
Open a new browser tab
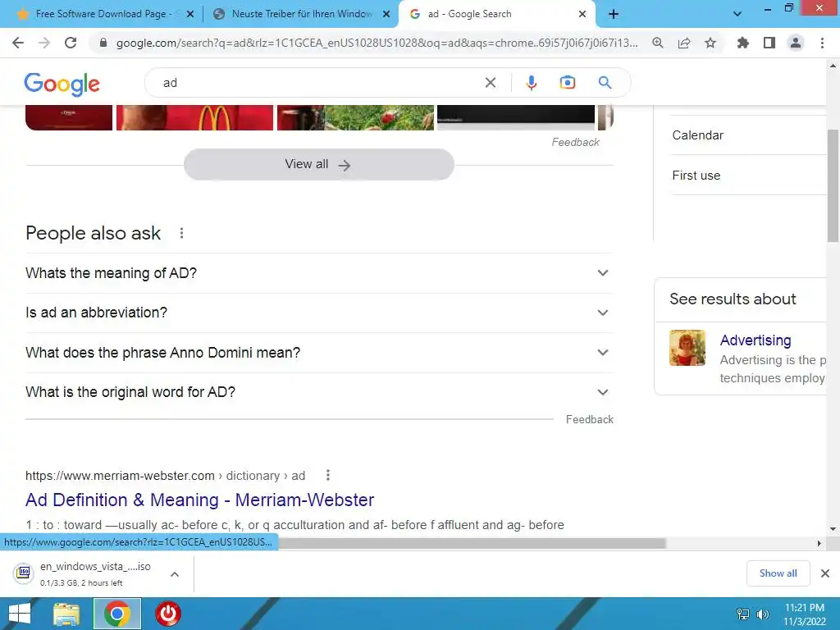[614, 14]
